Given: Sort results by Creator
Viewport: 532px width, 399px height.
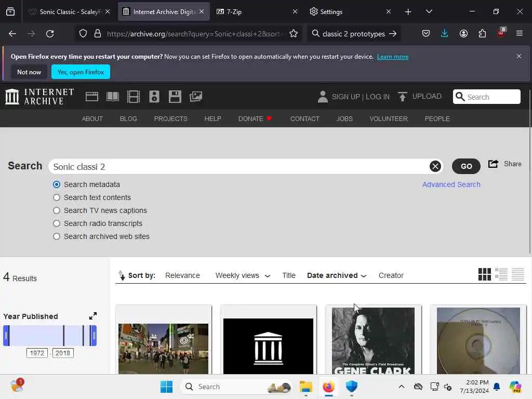Looking at the screenshot, I should pyautogui.click(x=391, y=275).
